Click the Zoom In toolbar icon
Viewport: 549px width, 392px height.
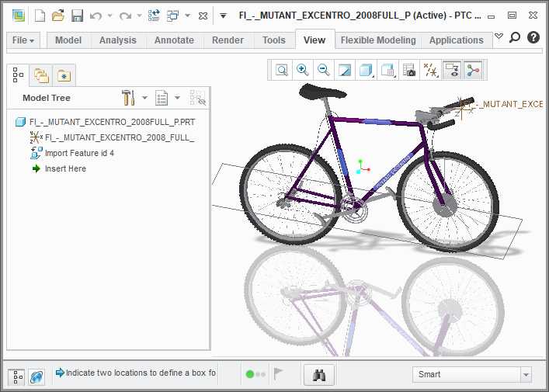pyautogui.click(x=303, y=70)
